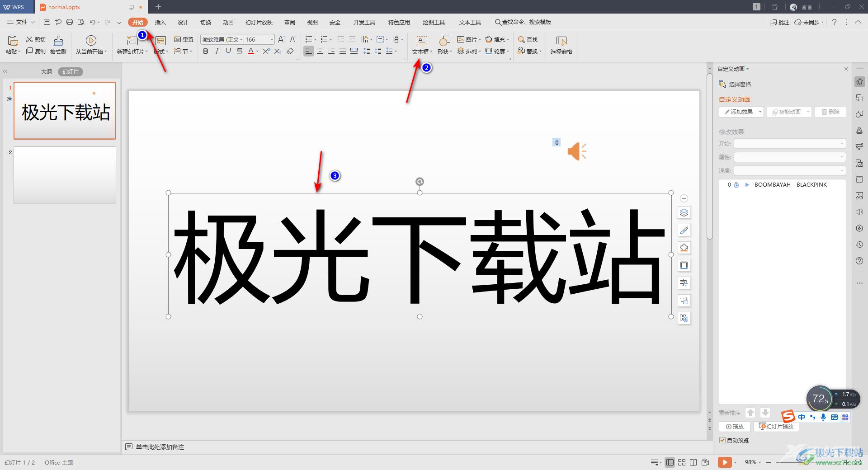
Task: Open the Speed (速度) combo box
Action: 789,170
